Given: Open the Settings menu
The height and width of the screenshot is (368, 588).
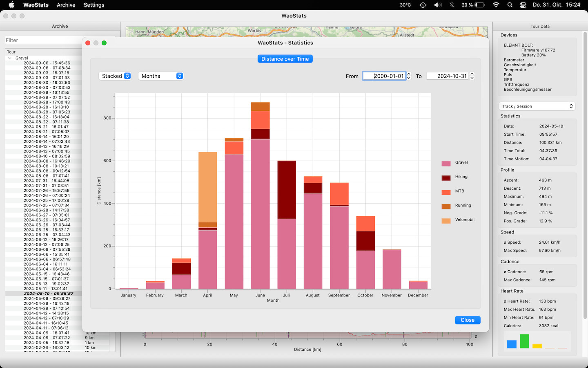Looking at the screenshot, I should click(x=94, y=5).
